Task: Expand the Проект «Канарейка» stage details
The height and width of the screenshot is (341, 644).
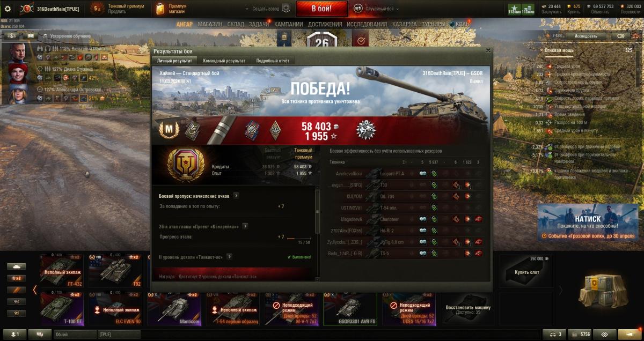Action: tap(245, 226)
